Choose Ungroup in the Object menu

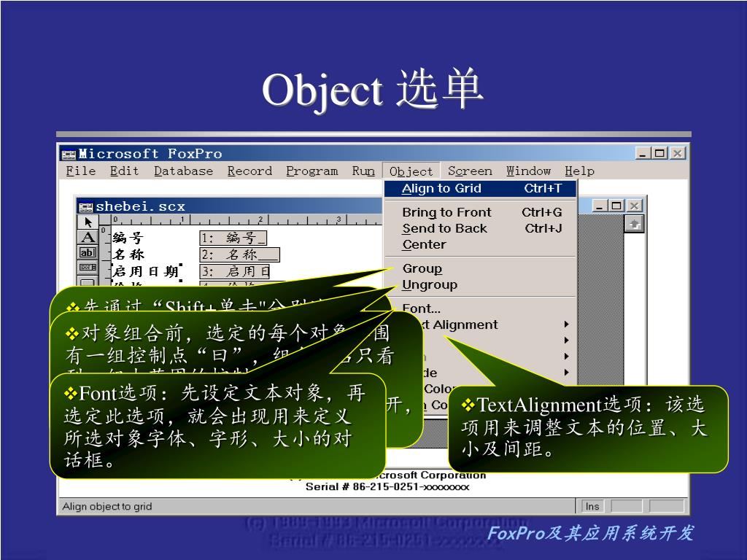pos(480,285)
